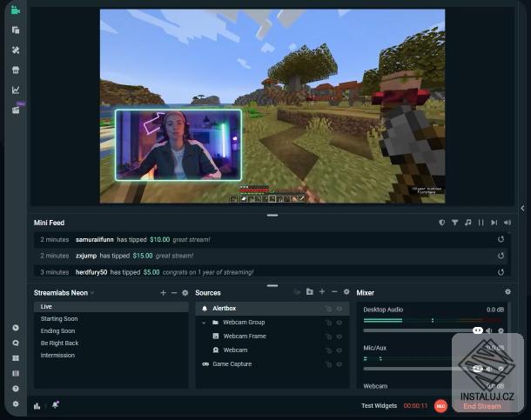This screenshot has width=531, height=420.
Task: Open the layout grid icon in sidebar
Action: tap(16, 358)
